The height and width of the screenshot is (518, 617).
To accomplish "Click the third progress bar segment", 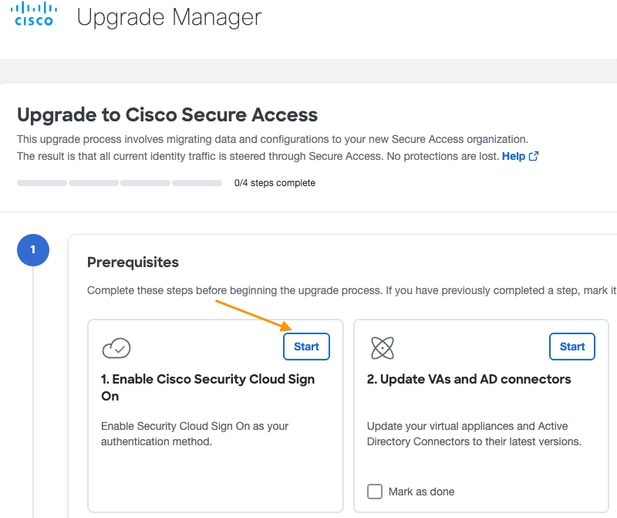I will click(146, 183).
